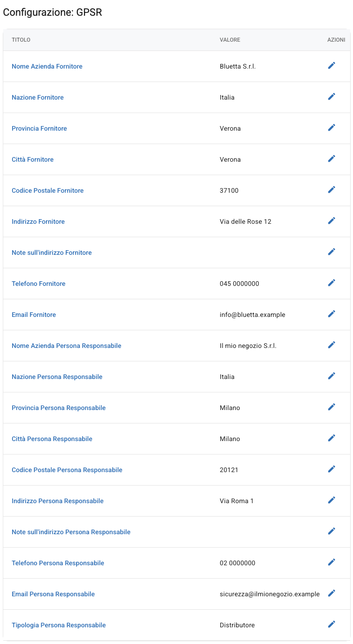Click pencil for Codice Postale Persona Responsabile
This screenshot has height=644, width=353.
(x=331, y=469)
